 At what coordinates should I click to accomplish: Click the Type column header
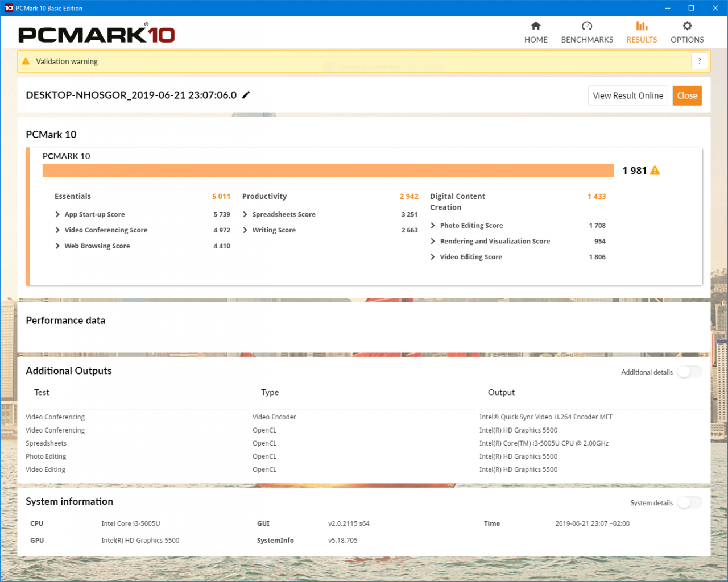point(270,392)
